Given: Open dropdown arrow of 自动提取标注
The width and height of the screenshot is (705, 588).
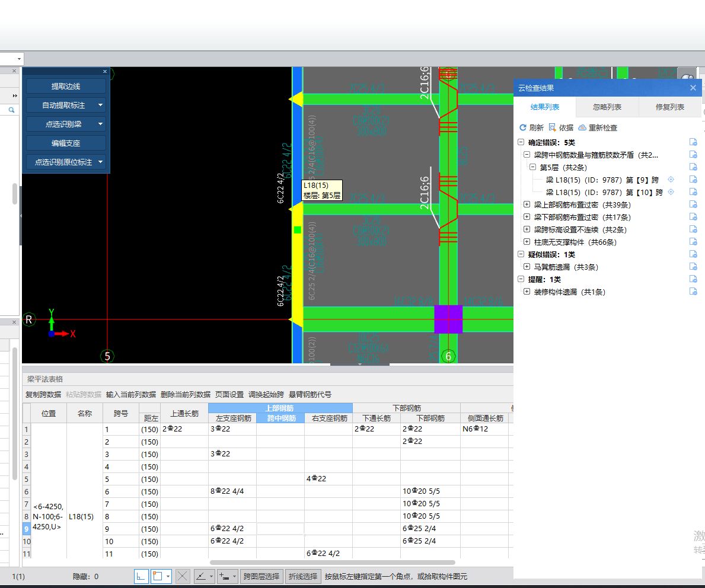Looking at the screenshot, I should click(x=100, y=105).
